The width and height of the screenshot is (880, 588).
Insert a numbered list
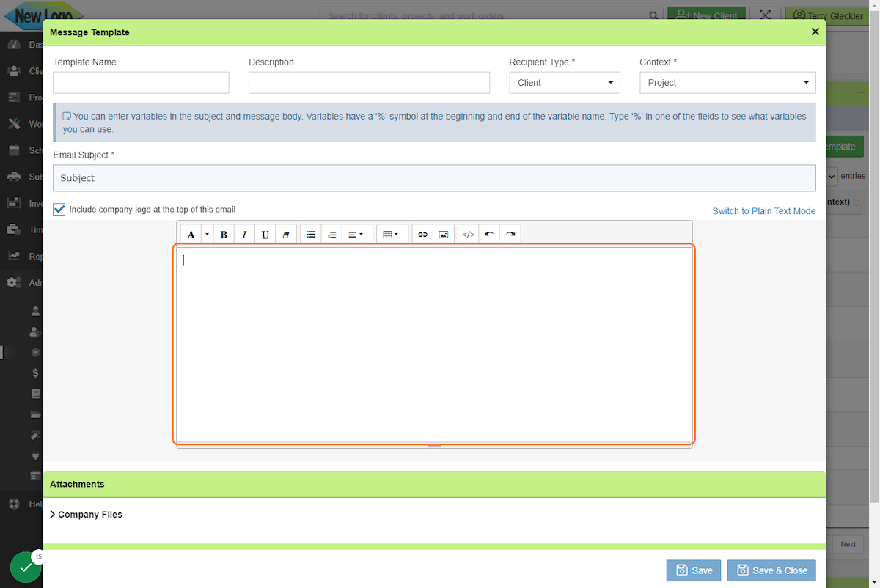[331, 234]
